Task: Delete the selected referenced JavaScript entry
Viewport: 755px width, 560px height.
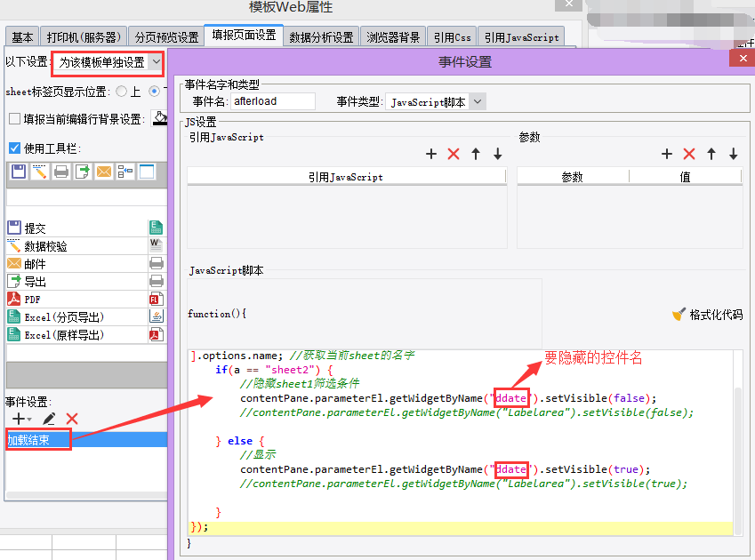Action: click(454, 154)
